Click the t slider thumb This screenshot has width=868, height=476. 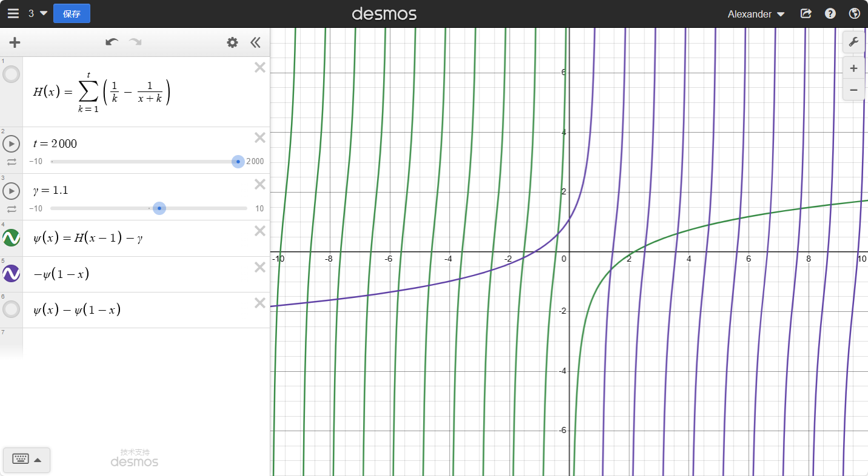click(238, 162)
